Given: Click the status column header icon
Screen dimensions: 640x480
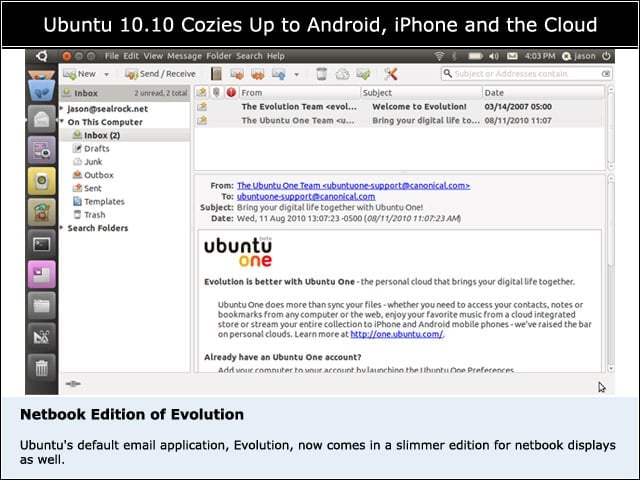Looking at the screenshot, I should (x=202, y=93).
